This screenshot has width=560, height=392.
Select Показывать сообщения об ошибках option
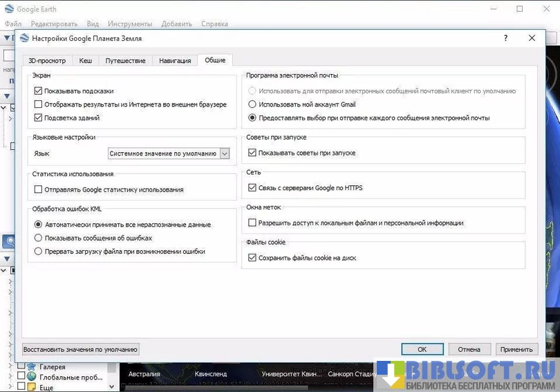(x=39, y=238)
